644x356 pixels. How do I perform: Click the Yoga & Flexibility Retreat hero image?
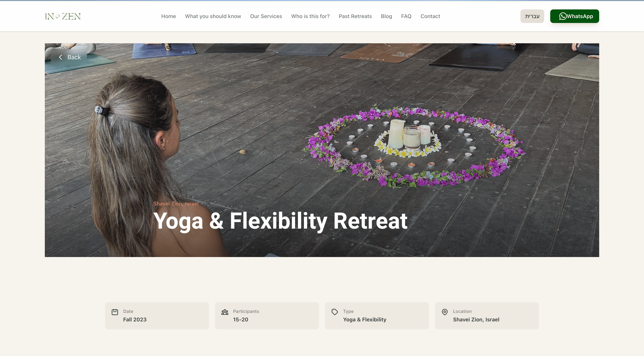point(322,150)
